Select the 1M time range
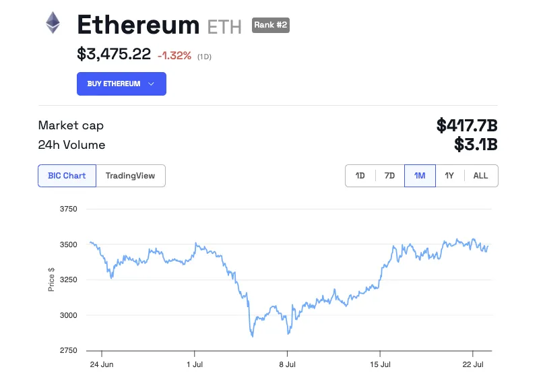The width and height of the screenshot is (545, 392). [x=420, y=176]
